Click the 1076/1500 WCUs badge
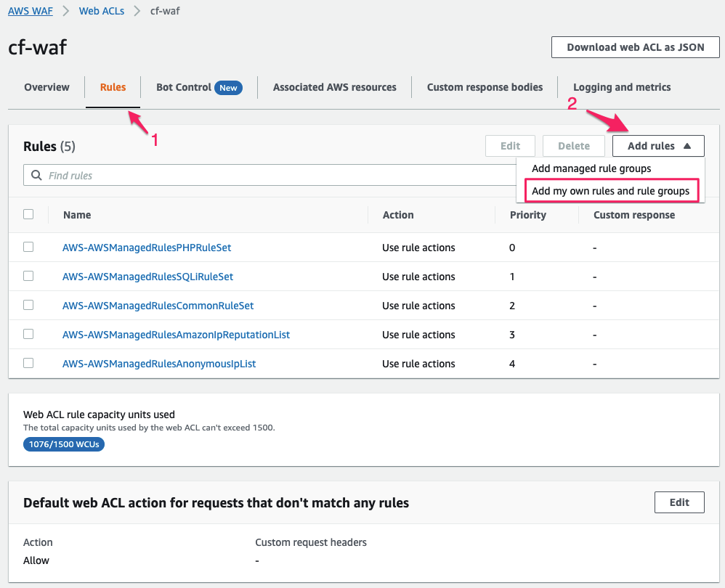This screenshot has height=588, width=725. [64, 444]
